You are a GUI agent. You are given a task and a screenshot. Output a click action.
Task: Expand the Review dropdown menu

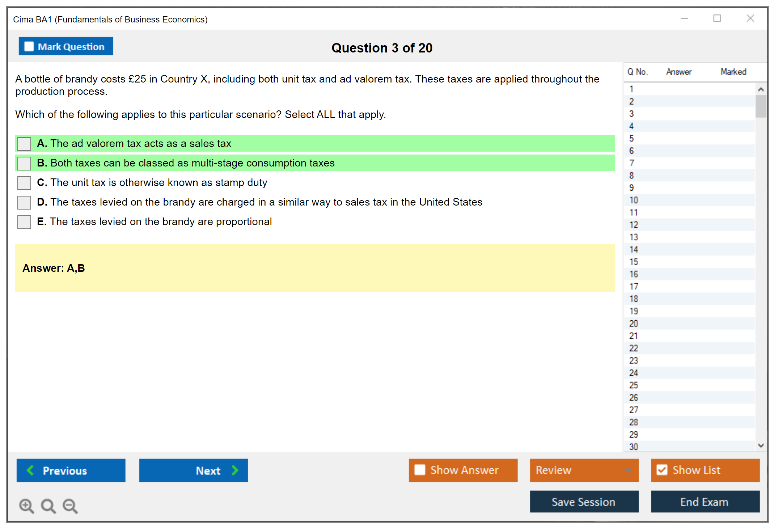tap(628, 470)
